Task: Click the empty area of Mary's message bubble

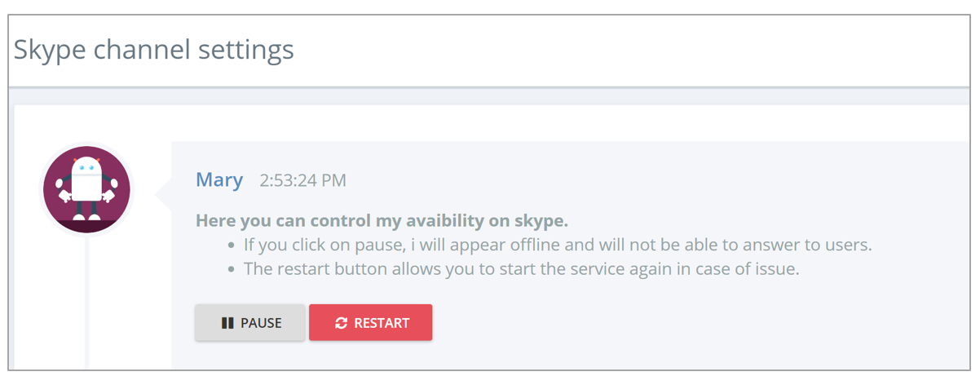Action: click(693, 326)
